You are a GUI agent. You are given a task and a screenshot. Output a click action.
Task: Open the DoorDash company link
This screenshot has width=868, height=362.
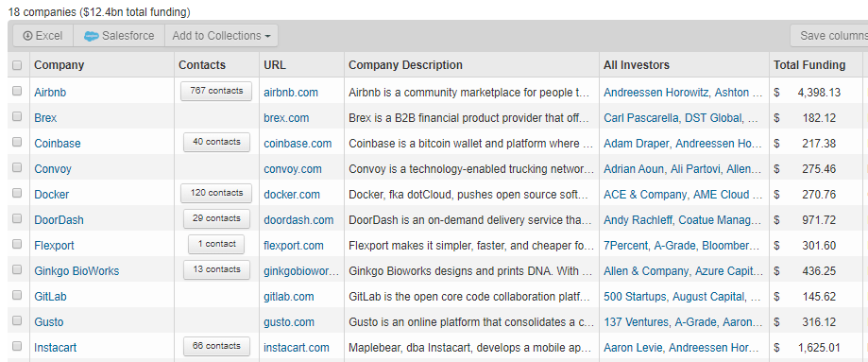pyautogui.click(x=59, y=220)
